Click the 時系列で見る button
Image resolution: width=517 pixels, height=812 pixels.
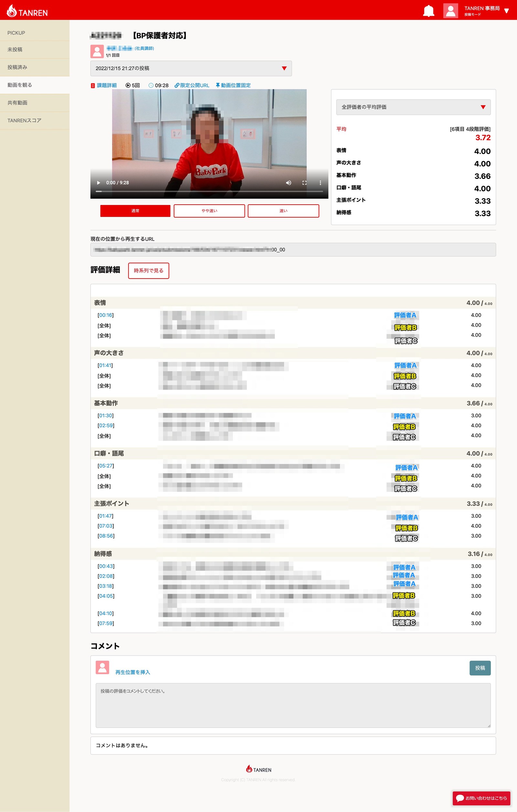click(149, 271)
